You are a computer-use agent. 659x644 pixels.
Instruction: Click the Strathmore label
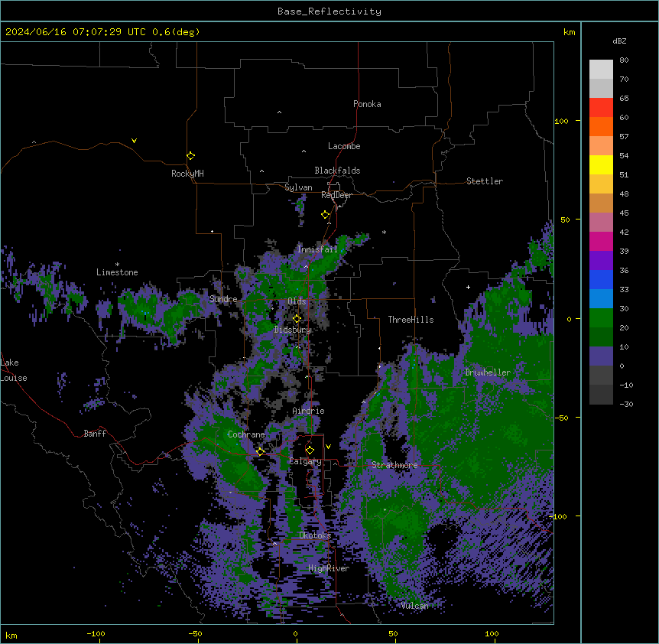tap(394, 465)
